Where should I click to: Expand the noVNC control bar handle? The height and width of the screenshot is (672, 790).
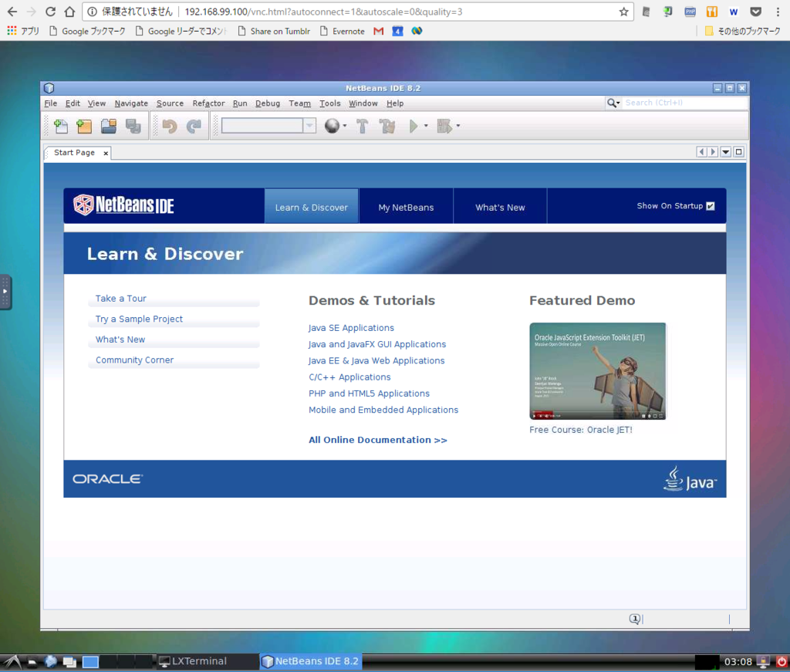pos(5,292)
